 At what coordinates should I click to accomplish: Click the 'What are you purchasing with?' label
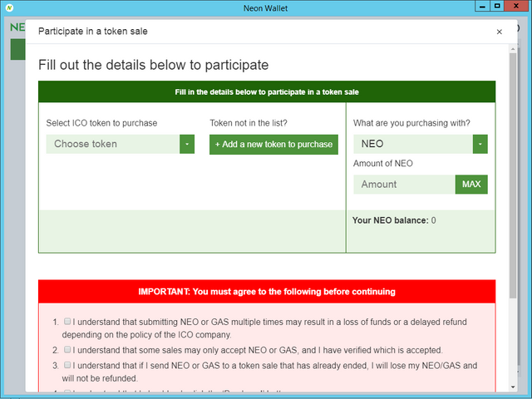click(x=411, y=123)
